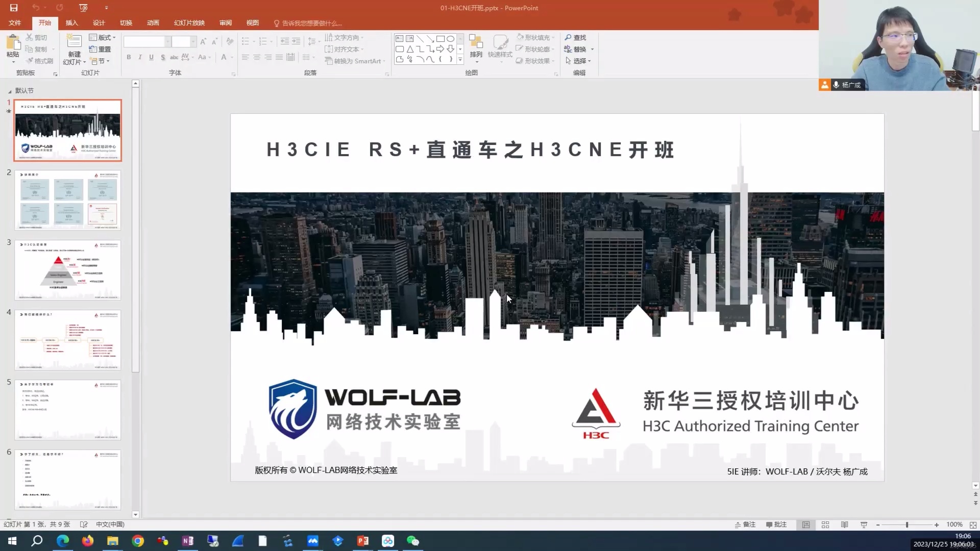
Task: Insert a rectangle shape from the shapes gallery
Action: point(440,38)
